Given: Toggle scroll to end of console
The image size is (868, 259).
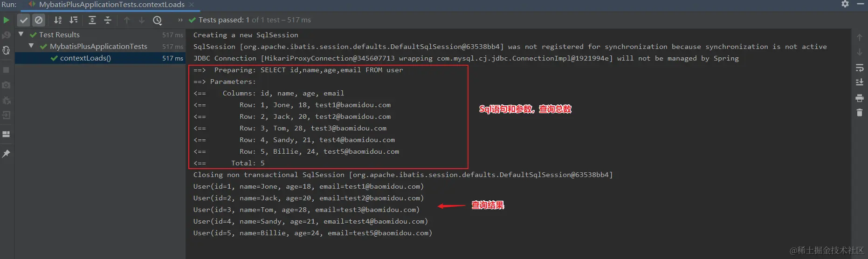Looking at the screenshot, I should click(860, 82).
